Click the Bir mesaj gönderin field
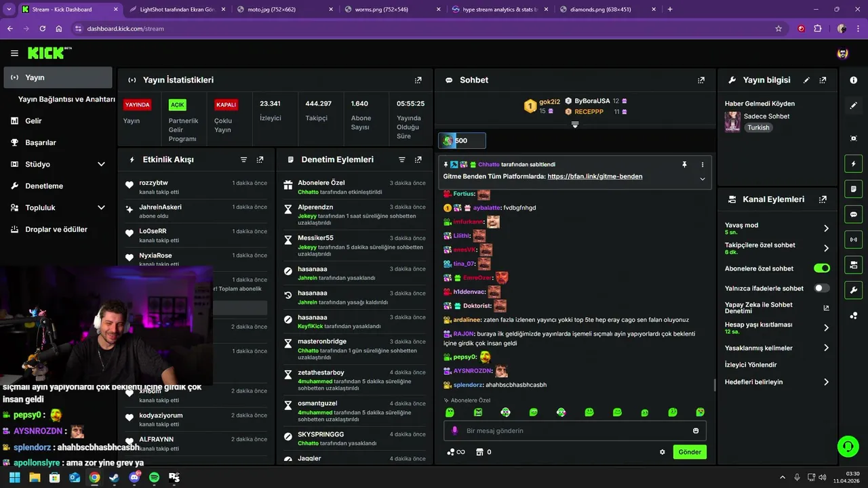 coord(575,430)
